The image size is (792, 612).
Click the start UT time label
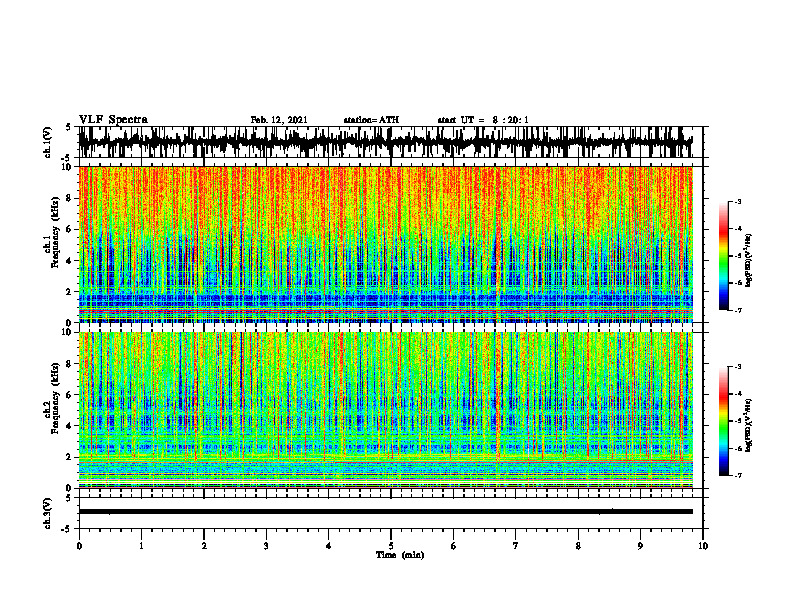click(x=483, y=120)
